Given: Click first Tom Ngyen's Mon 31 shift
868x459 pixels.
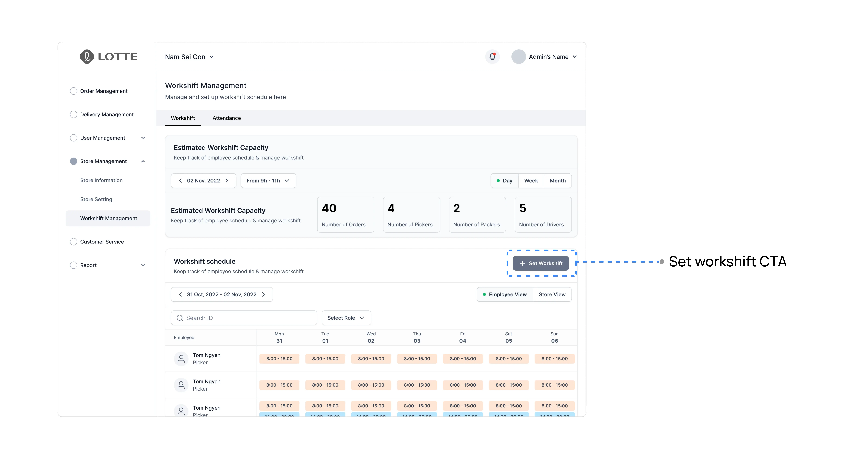Looking at the screenshot, I should click(279, 359).
